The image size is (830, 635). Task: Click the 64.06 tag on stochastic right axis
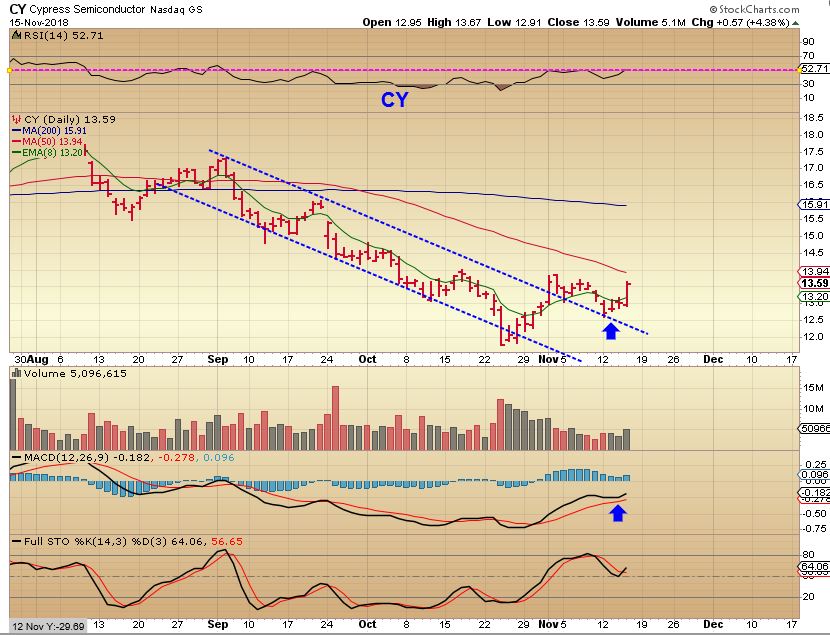pos(814,566)
